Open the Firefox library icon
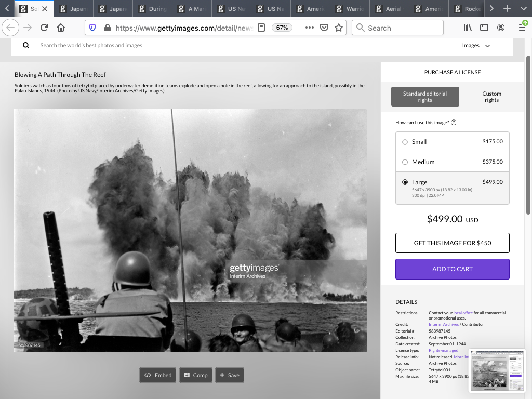This screenshot has height=399, width=532. click(468, 28)
